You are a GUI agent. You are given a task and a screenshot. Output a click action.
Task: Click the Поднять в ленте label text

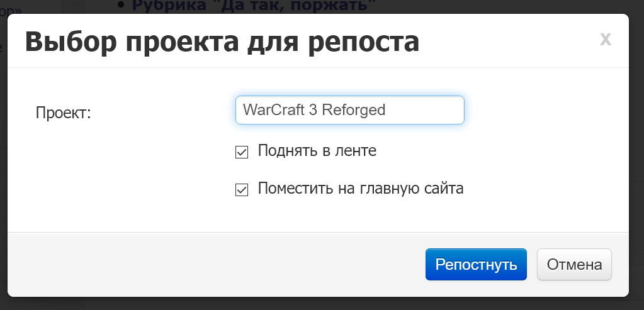tap(317, 151)
